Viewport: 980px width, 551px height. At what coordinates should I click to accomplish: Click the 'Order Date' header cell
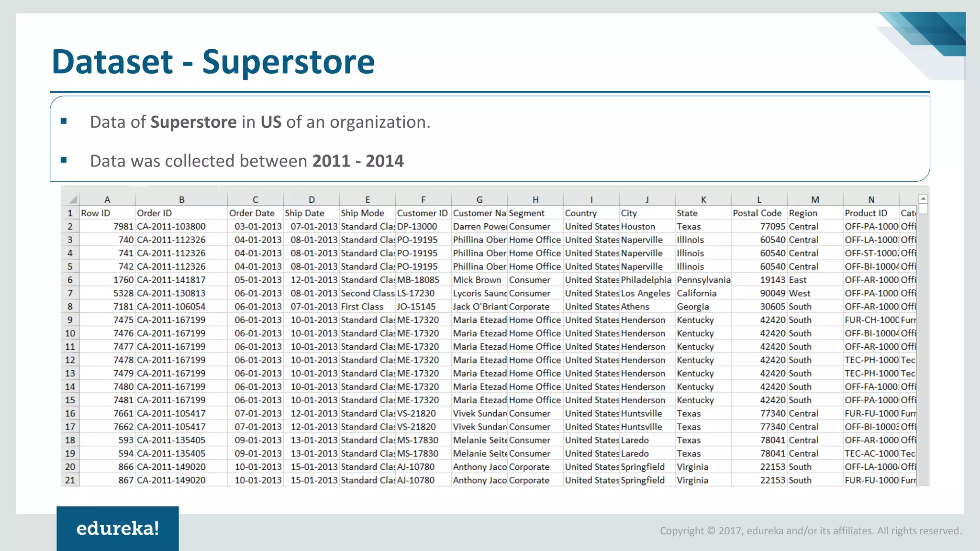[x=256, y=213]
